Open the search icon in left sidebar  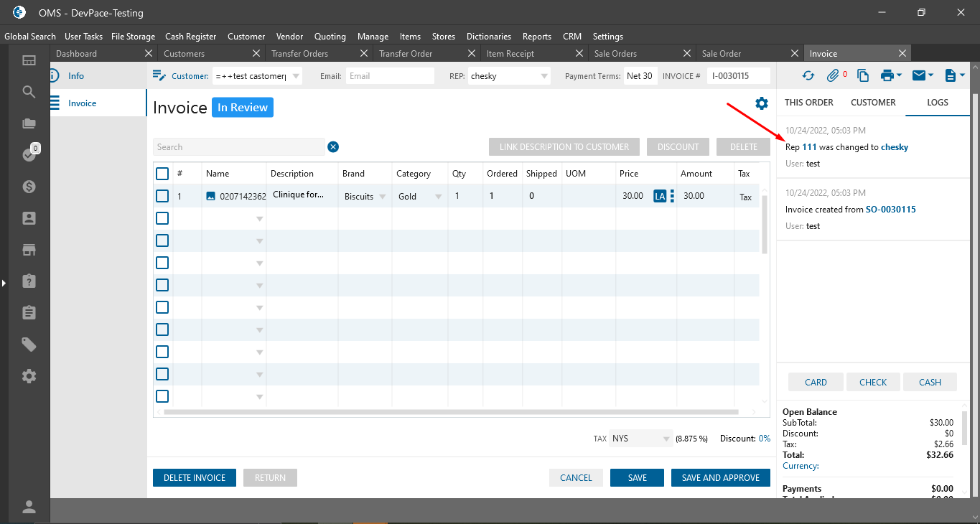pos(29,92)
